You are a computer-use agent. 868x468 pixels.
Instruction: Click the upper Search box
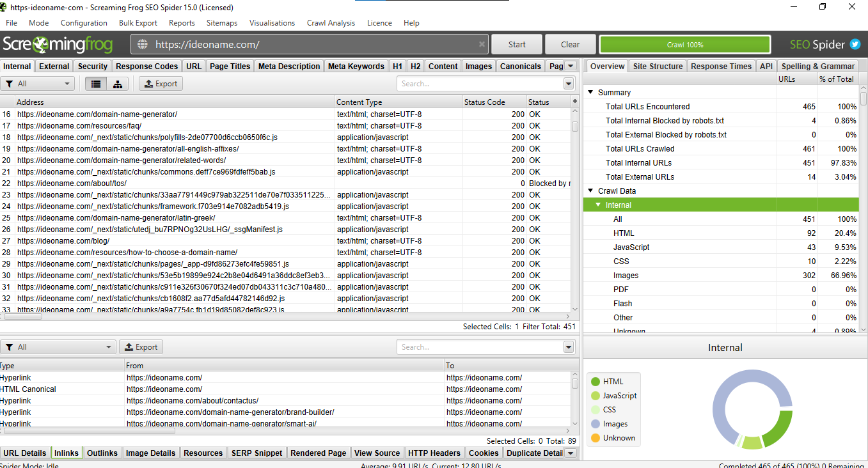point(480,84)
